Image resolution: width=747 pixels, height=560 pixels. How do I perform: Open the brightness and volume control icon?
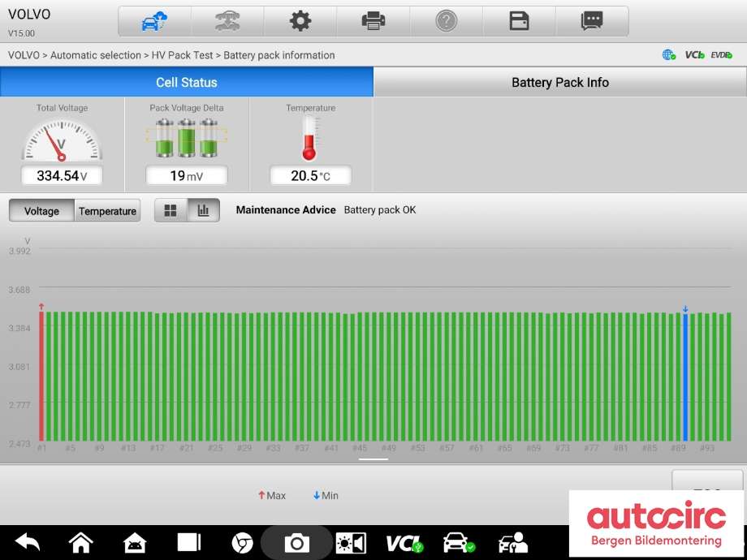tap(351, 543)
